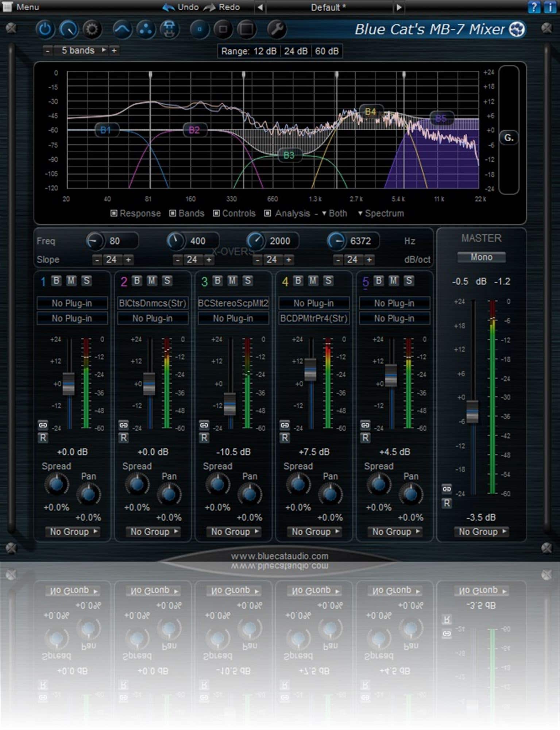Click band 1 Spread knob
Screen dimensions: 560x730
coord(57,484)
